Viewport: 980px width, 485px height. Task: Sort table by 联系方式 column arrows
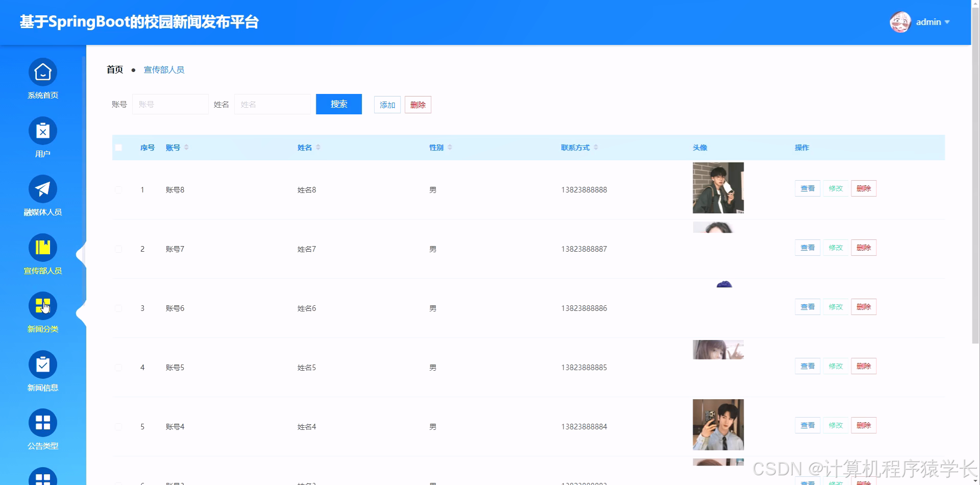[596, 148]
